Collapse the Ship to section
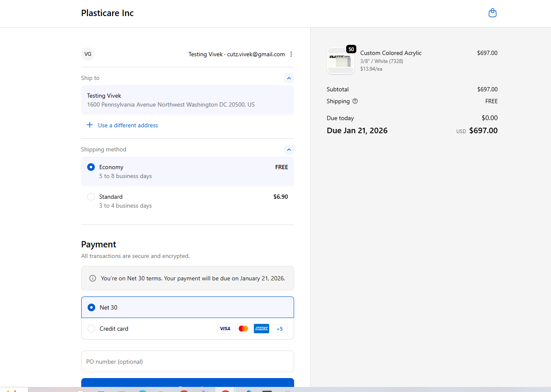 tap(289, 78)
